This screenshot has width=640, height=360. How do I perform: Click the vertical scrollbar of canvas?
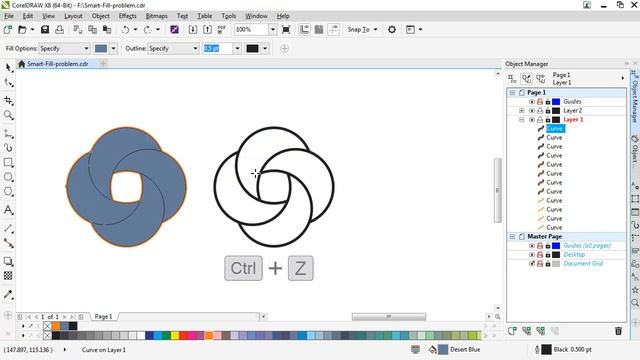(498, 190)
